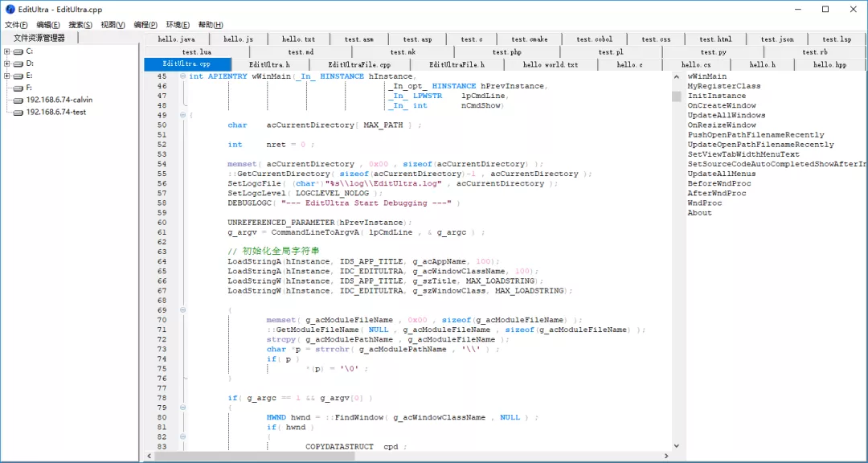This screenshot has width=868, height=463.
Task: Expand the E: drive tree node
Action: 6,76
